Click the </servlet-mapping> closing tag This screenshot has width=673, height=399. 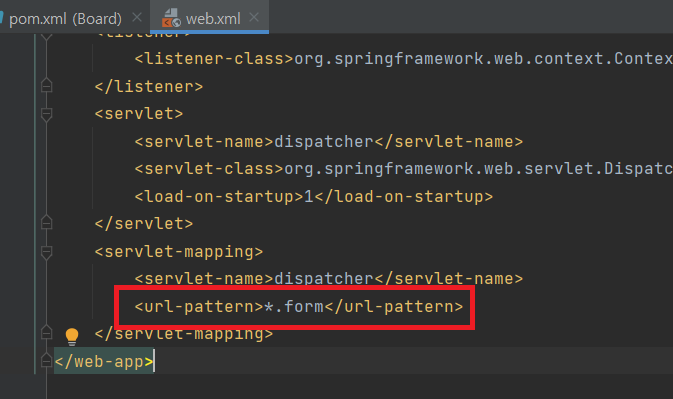pyautogui.click(x=184, y=334)
